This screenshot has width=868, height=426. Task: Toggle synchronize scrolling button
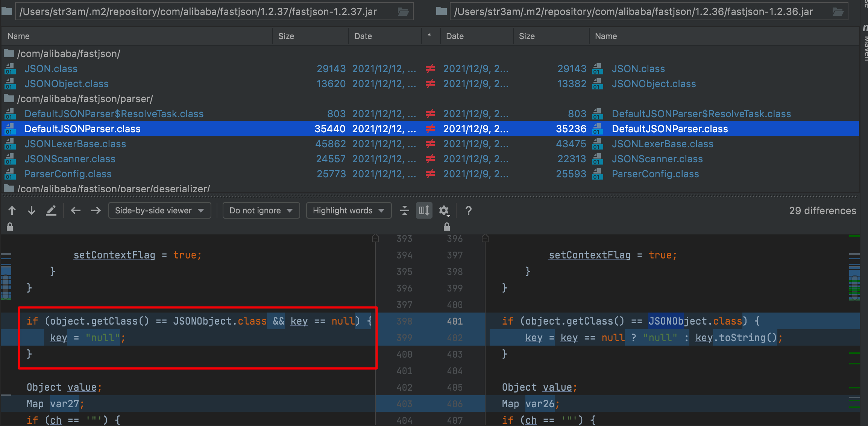pyautogui.click(x=424, y=210)
